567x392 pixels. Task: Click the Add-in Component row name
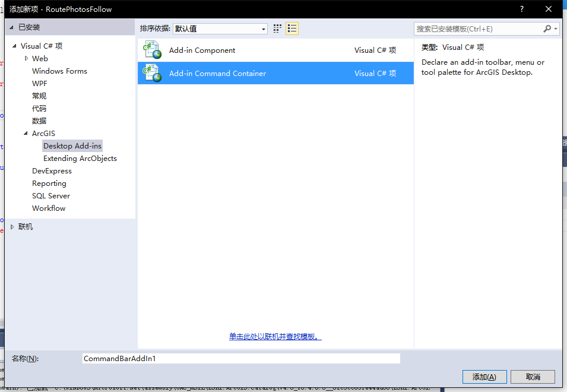(x=202, y=50)
